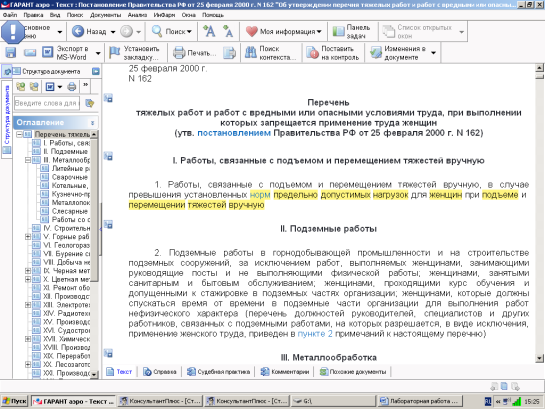Follow the норм hyperlink
The image size is (545, 409).
260,195
